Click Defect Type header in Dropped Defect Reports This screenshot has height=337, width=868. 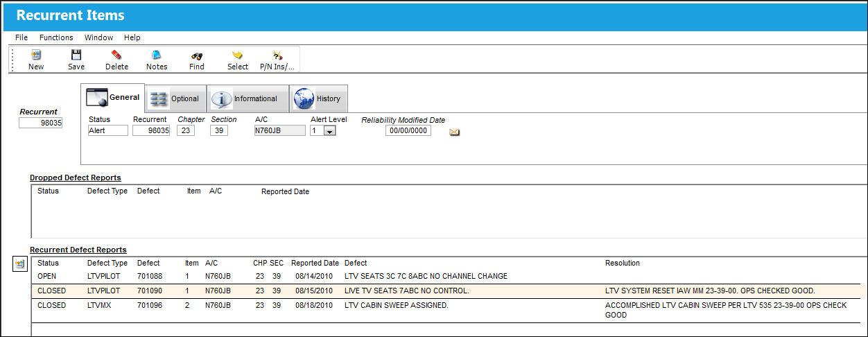(107, 191)
